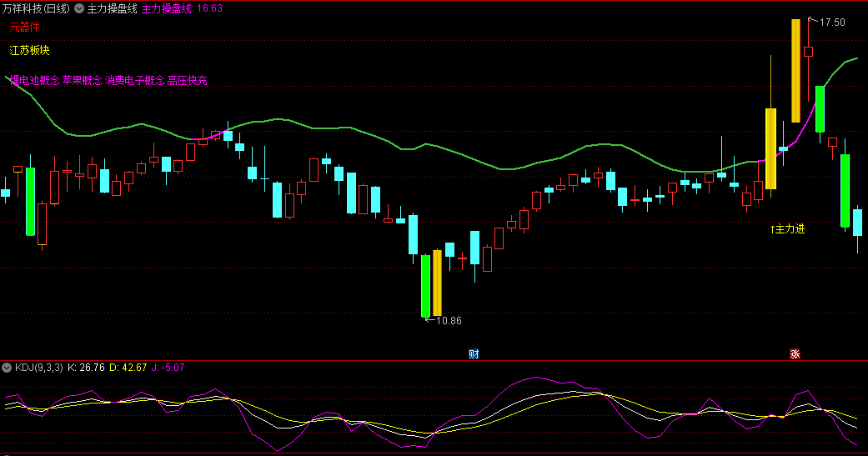
Task: Click the red 元器件 sector label
Action: pyautogui.click(x=25, y=28)
